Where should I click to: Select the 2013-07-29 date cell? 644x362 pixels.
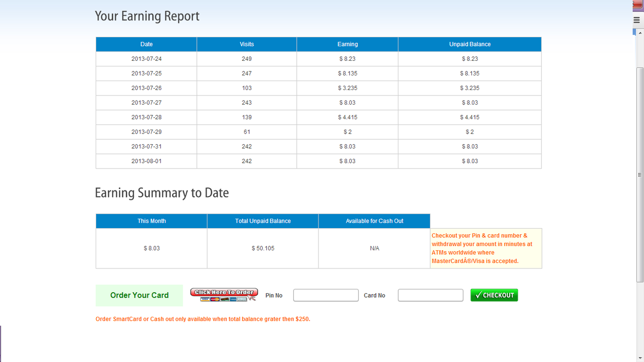click(x=146, y=132)
